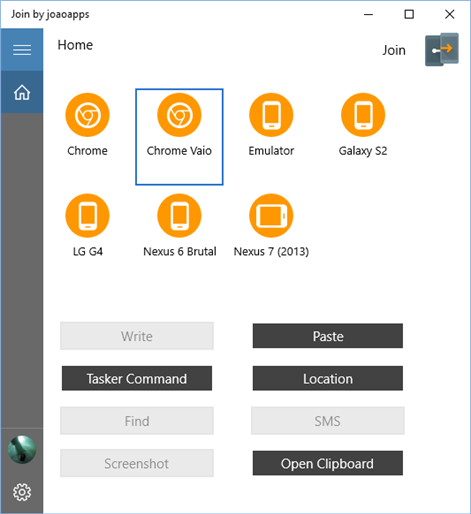Choose the Nexus 7 (2013) tablet icon
Screen dimensions: 471x514
271,216
